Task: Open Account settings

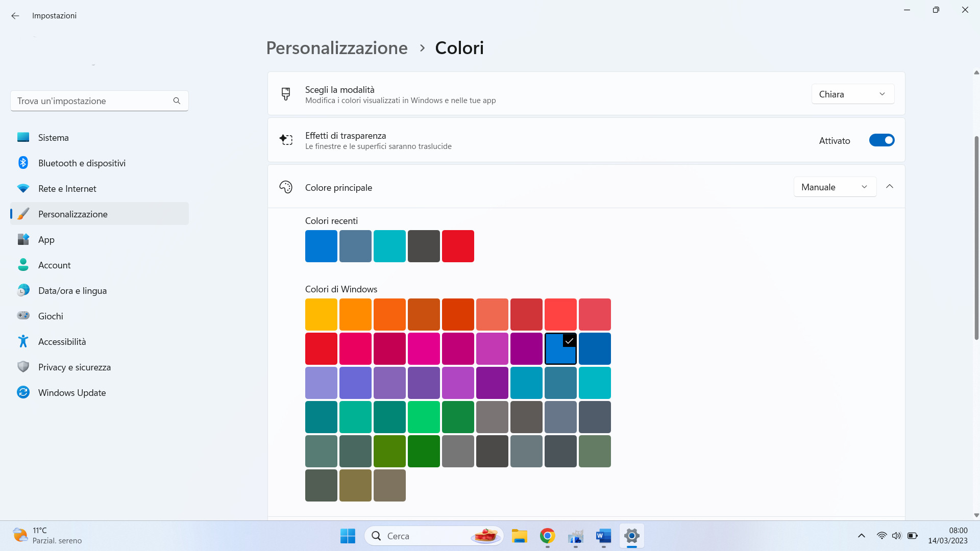Action: [x=54, y=265]
